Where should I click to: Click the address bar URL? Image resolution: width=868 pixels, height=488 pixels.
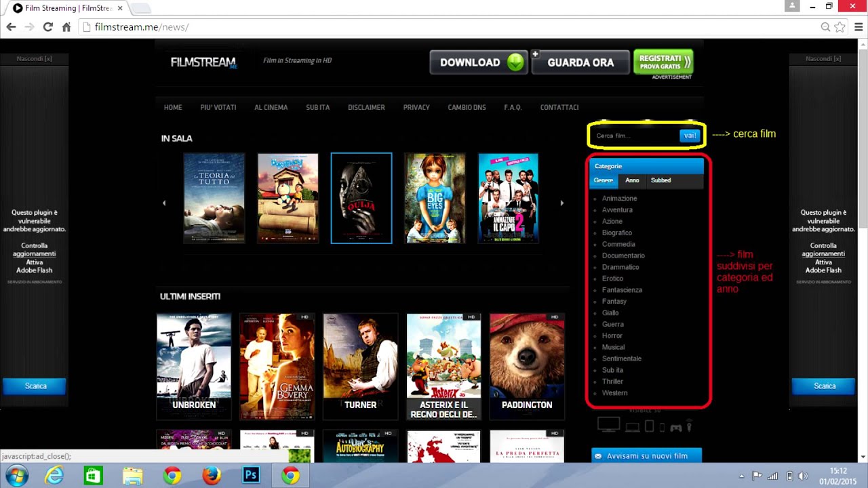point(142,27)
